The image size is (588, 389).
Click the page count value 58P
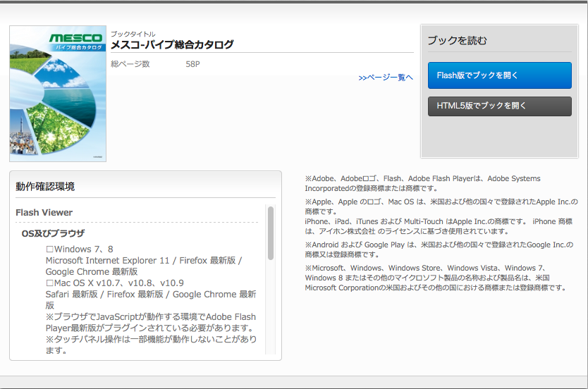pyautogui.click(x=192, y=64)
